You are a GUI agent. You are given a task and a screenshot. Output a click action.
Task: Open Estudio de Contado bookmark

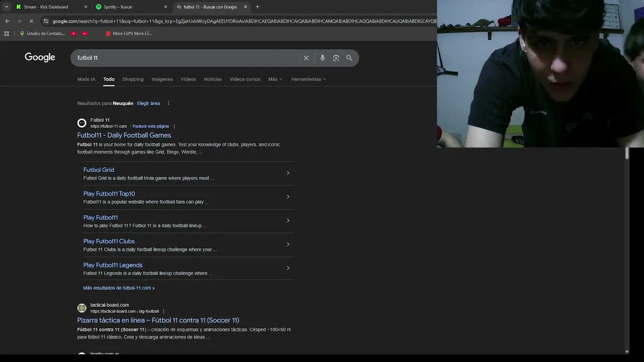[x=42, y=34]
